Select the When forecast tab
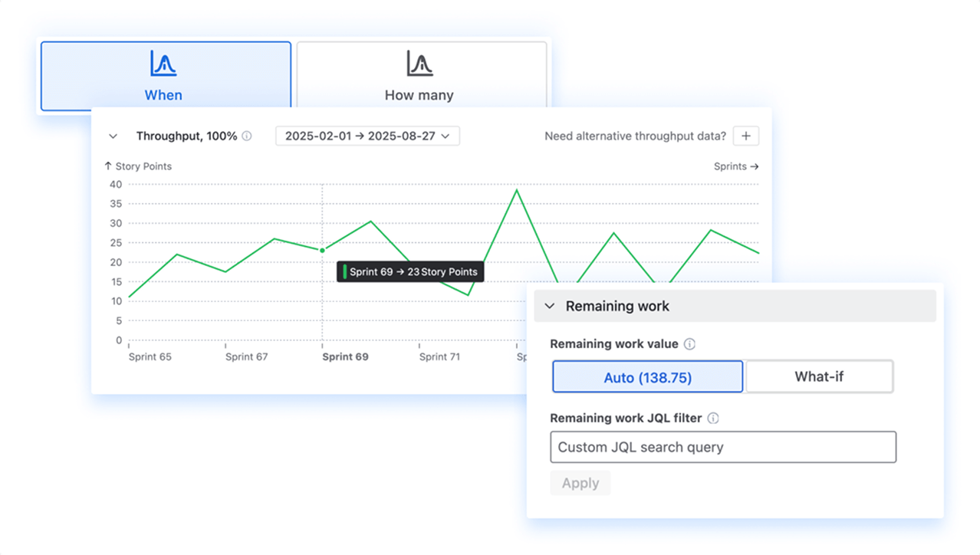This screenshot has width=980, height=555. pos(166,75)
